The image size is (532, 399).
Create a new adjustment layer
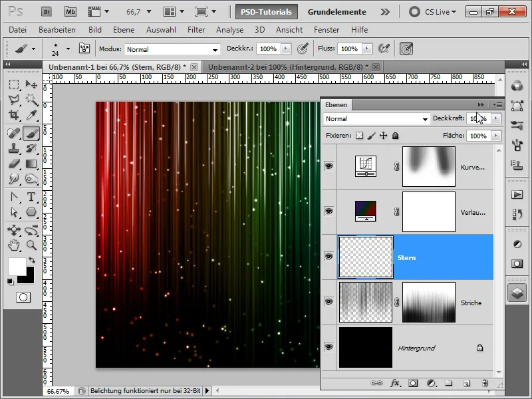click(x=431, y=384)
